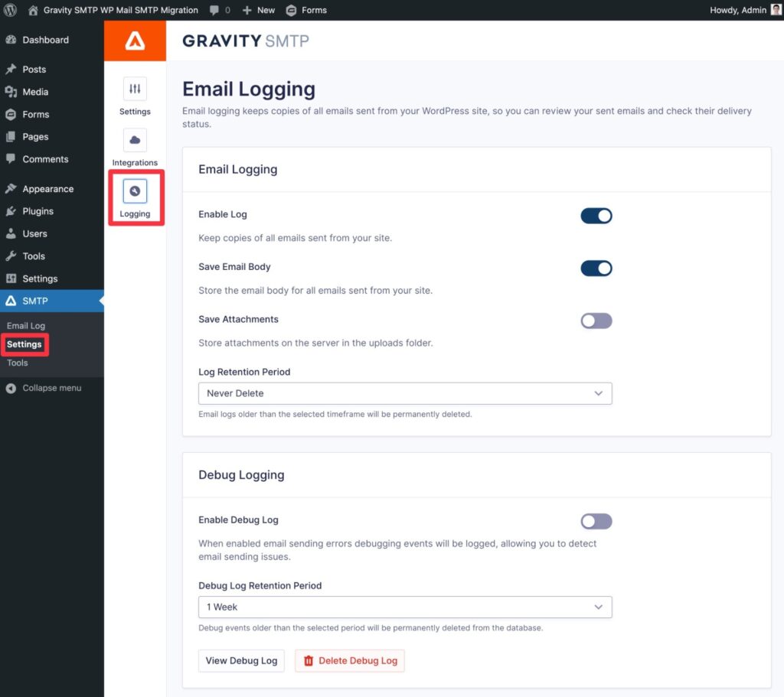Open the Log Retention Period dropdown
Viewport: 784px width, 697px height.
(405, 392)
